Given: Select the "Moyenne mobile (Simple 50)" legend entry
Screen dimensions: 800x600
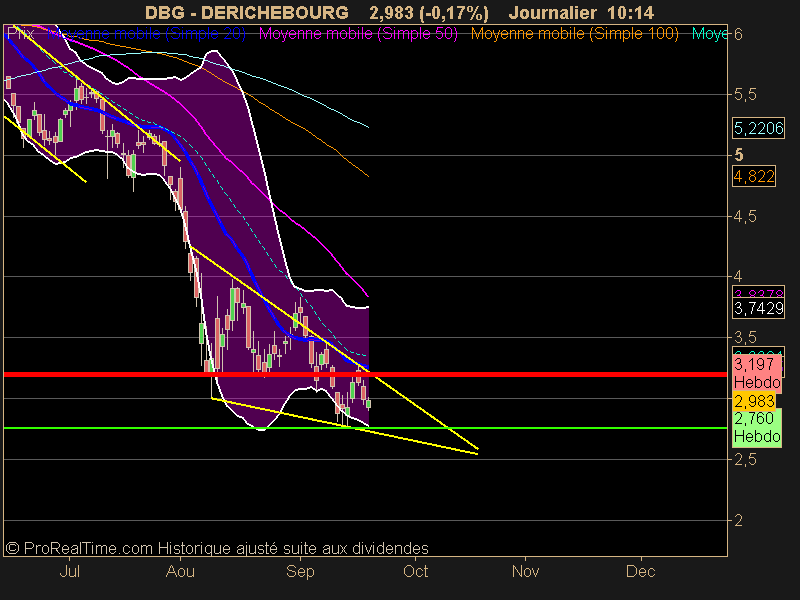Looking at the screenshot, I should pos(358,34).
